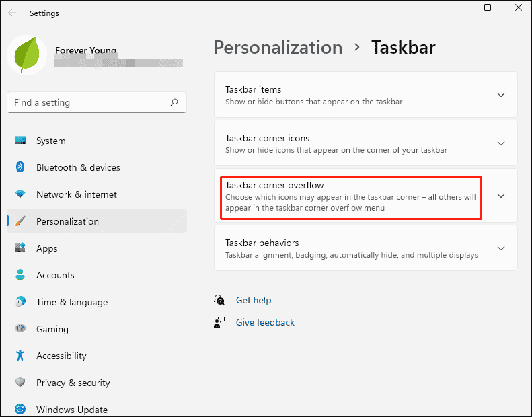Open the Windows Update label

(x=72, y=410)
